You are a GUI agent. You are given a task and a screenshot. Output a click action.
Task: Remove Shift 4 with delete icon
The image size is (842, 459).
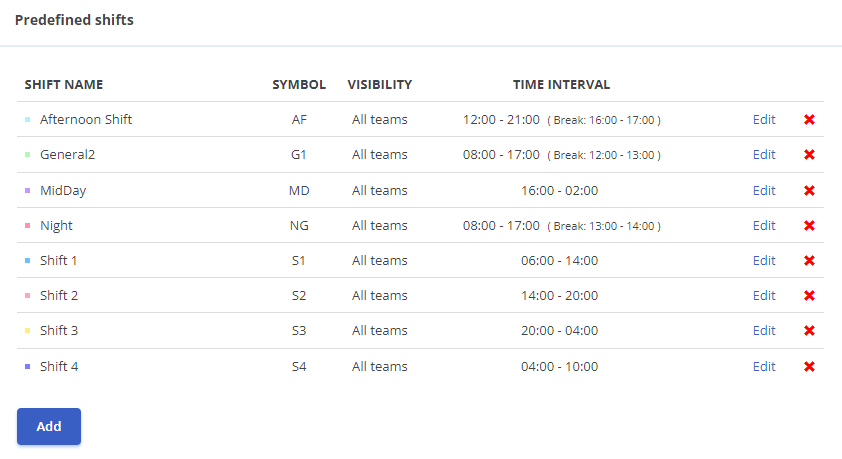coord(809,367)
